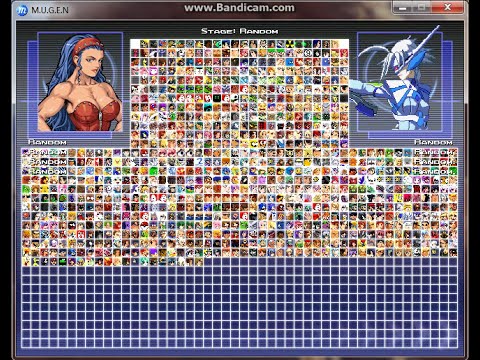The image size is (480, 360).
Task: Pick the circled number nine character icon
Action: (x=308, y=53)
